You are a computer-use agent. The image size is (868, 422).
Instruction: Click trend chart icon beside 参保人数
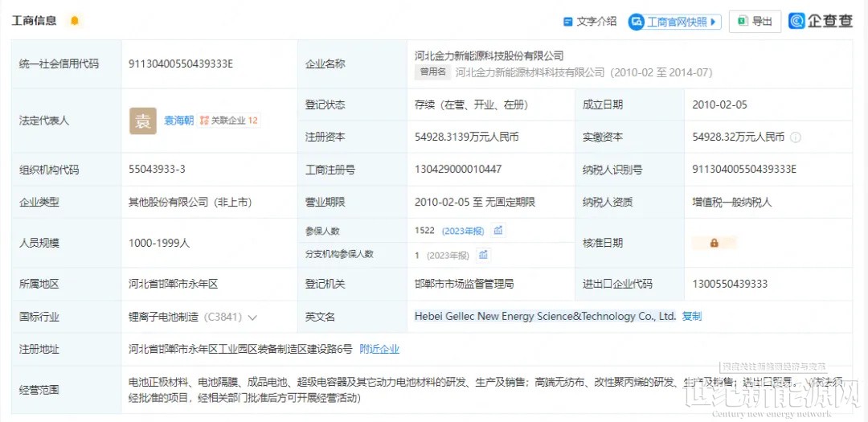pos(498,231)
